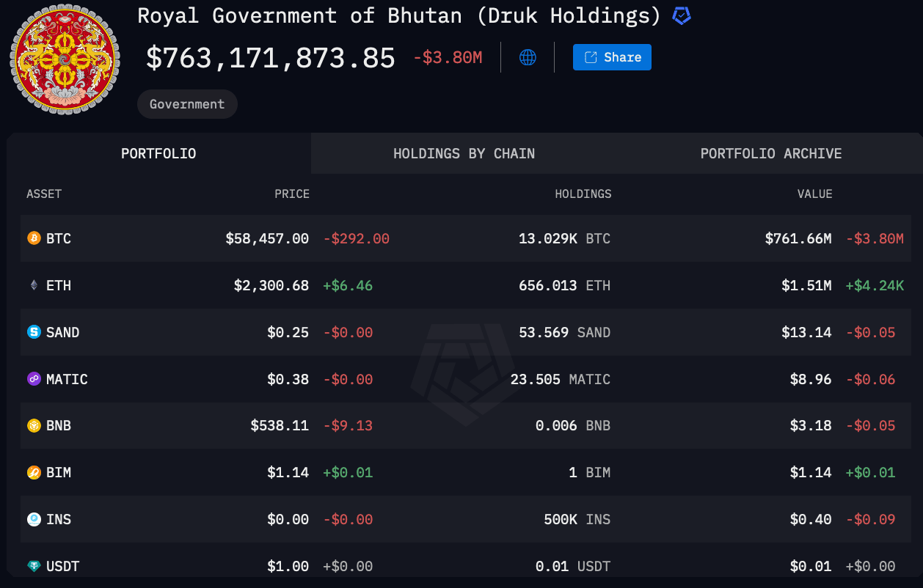
Task: Open the Portfolio Archive tab
Action: (x=770, y=154)
